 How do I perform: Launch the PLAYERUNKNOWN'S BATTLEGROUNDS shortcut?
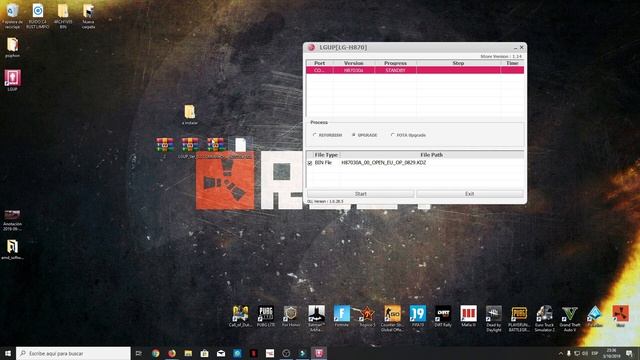(x=519, y=318)
